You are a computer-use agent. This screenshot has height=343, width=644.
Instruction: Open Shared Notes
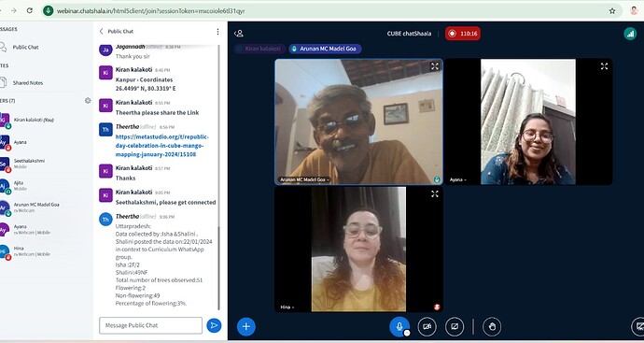pos(27,82)
